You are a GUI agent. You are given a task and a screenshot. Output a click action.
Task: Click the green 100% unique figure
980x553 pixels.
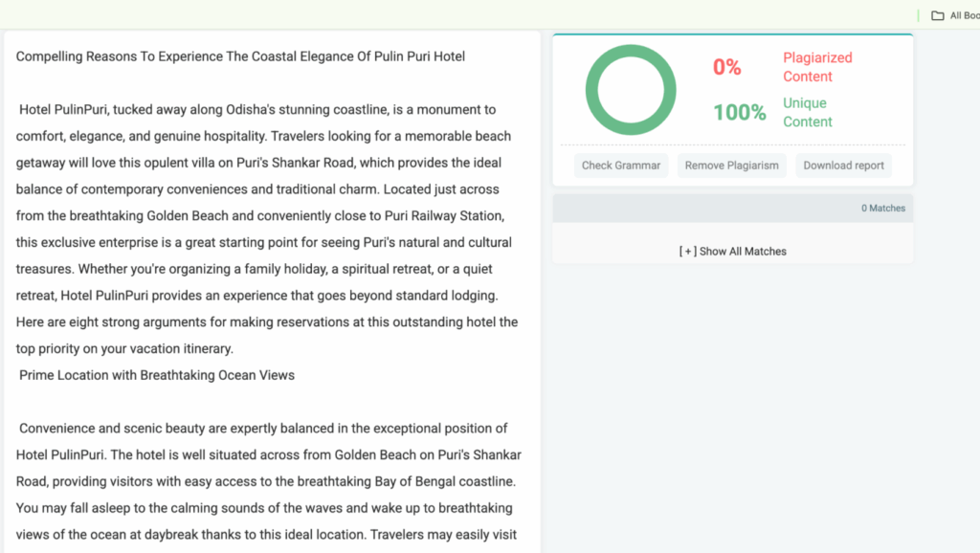(x=740, y=112)
